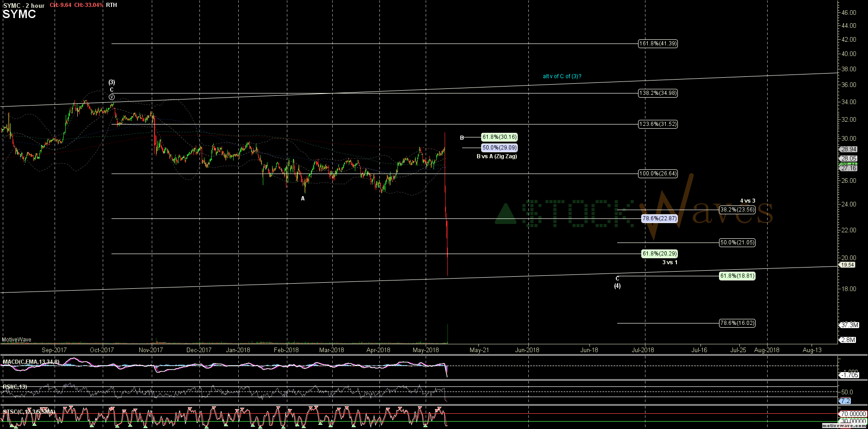Click the Nov-2017 date on time axis
Image resolution: width=868 pixels, height=429 pixels.
[150, 350]
